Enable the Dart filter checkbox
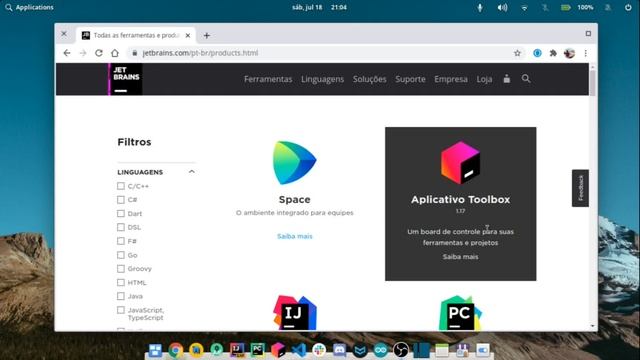640x360 pixels. tap(121, 213)
